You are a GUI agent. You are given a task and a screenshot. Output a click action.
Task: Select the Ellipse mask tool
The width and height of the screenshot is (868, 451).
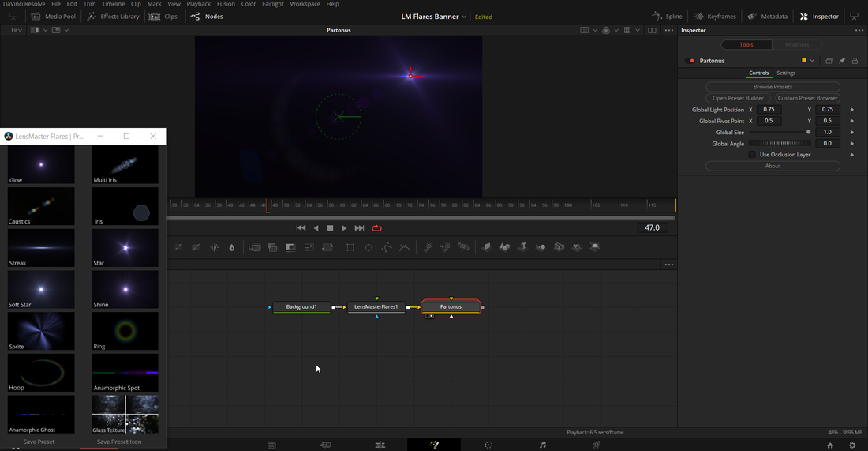click(369, 247)
